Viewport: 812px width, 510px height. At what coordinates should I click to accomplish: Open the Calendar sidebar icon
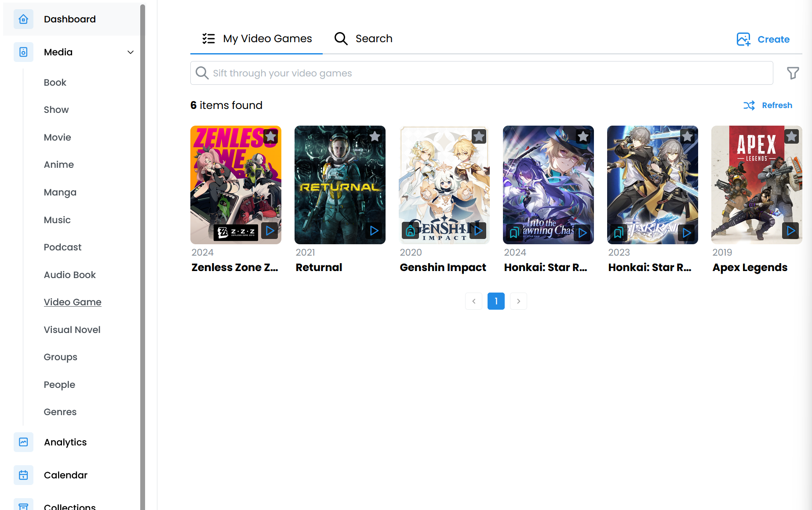(23, 475)
